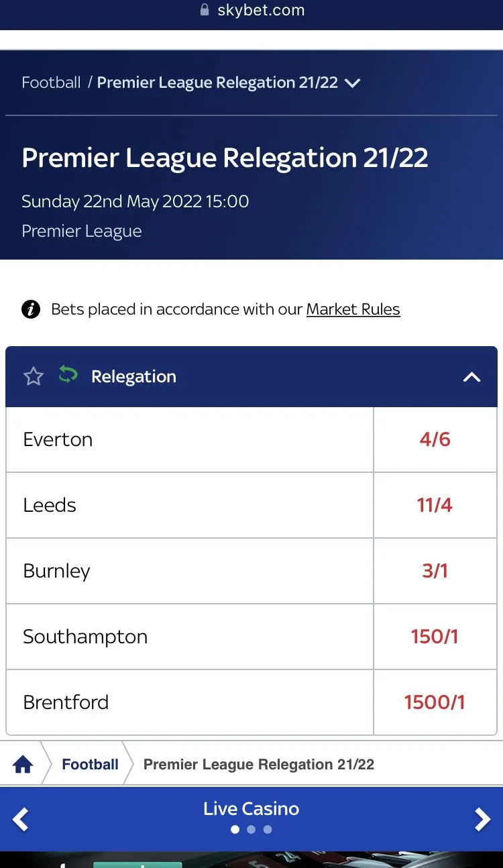Go to Football in top breadcrumb
This screenshot has height=868, width=503.
(x=51, y=83)
